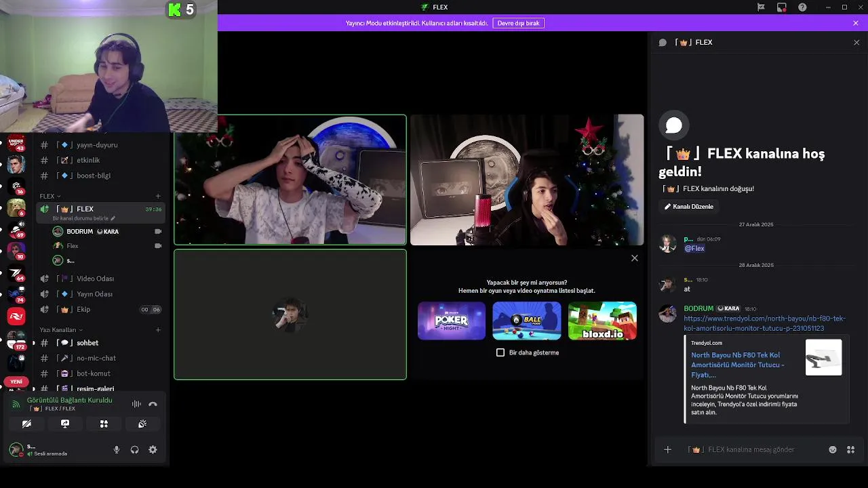Start screen share from voice panel
This screenshot has width=868, height=488.
(x=65, y=424)
